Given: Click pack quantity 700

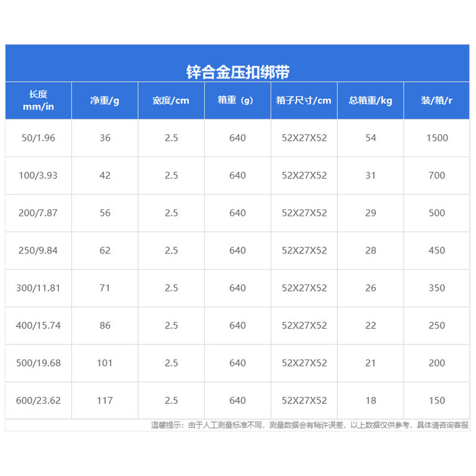Looking at the screenshot, I should tap(437, 176).
